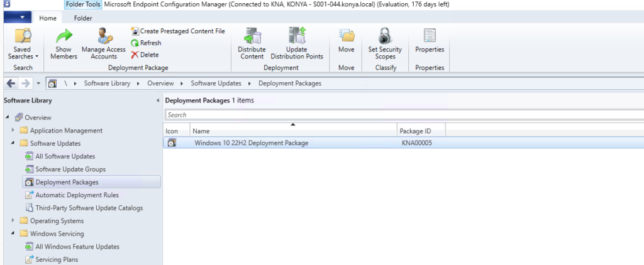Click the Folder Tools contextual tab
644x265 pixels.
pos(83,4)
